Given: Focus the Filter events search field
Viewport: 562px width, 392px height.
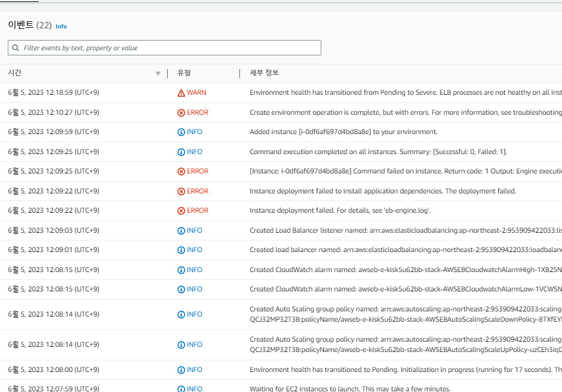Looking at the screenshot, I should point(165,48).
